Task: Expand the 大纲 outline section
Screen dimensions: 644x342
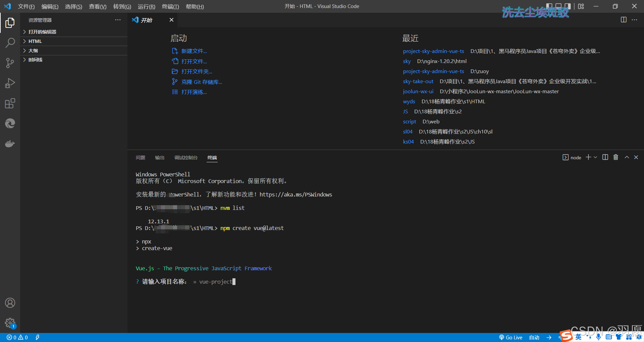Action: coord(74,51)
